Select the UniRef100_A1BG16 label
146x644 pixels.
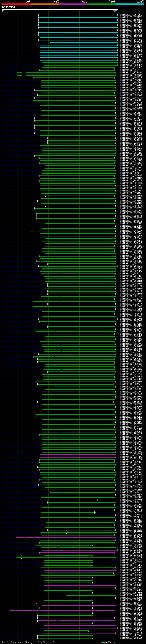(x=131, y=628)
